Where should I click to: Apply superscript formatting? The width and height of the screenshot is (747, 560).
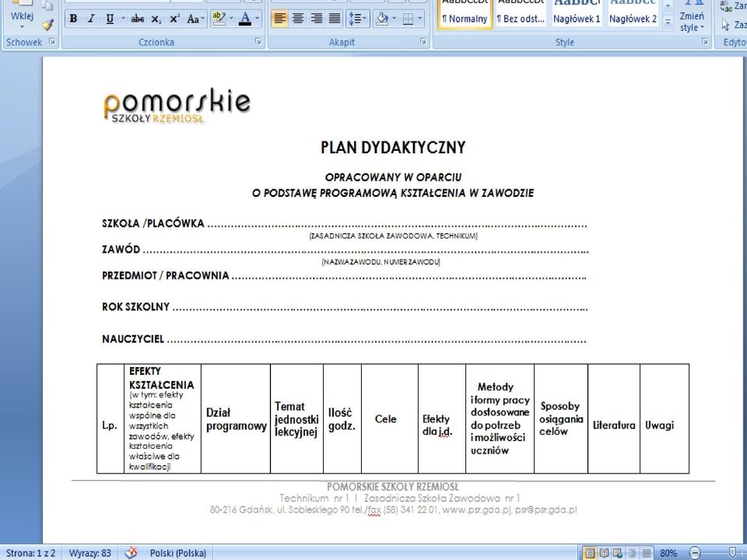coord(174,19)
